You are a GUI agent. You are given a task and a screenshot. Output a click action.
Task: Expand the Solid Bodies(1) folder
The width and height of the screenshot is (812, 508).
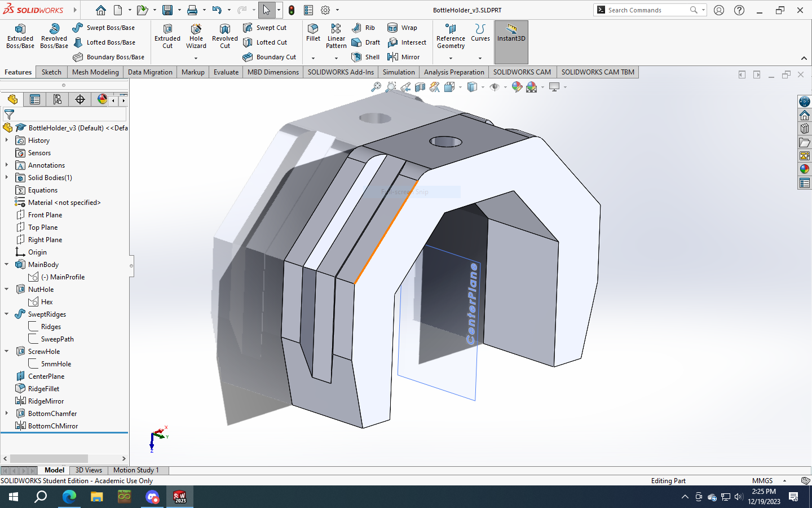(7, 178)
